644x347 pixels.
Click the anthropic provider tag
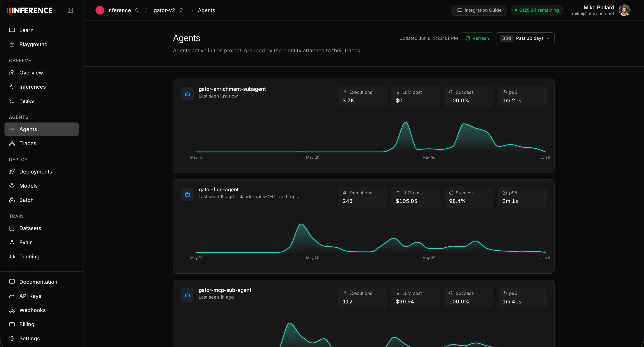pos(289,196)
